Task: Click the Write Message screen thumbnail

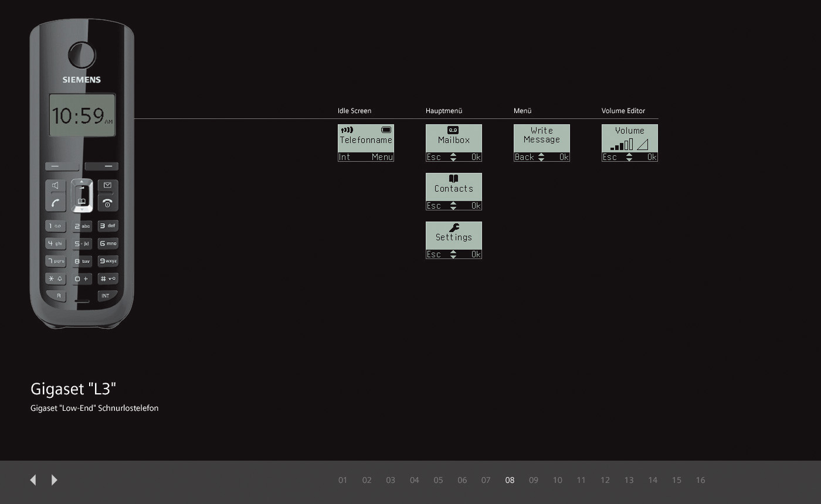Action: pyautogui.click(x=541, y=142)
